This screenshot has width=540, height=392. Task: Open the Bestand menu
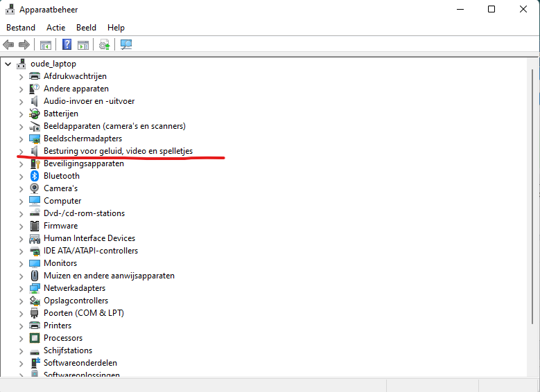[21, 28]
